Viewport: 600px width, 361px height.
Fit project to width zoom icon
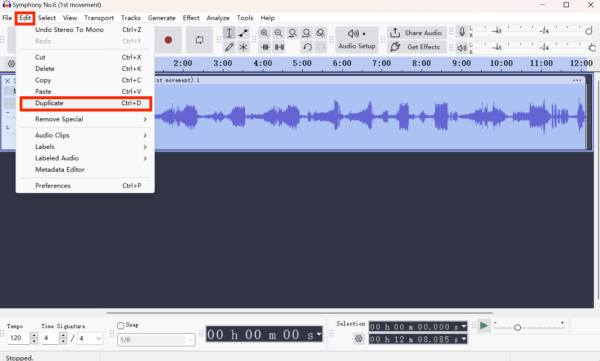(x=306, y=33)
